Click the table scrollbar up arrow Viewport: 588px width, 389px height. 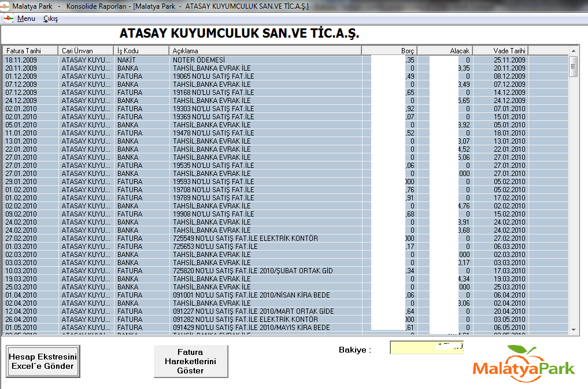(x=574, y=50)
